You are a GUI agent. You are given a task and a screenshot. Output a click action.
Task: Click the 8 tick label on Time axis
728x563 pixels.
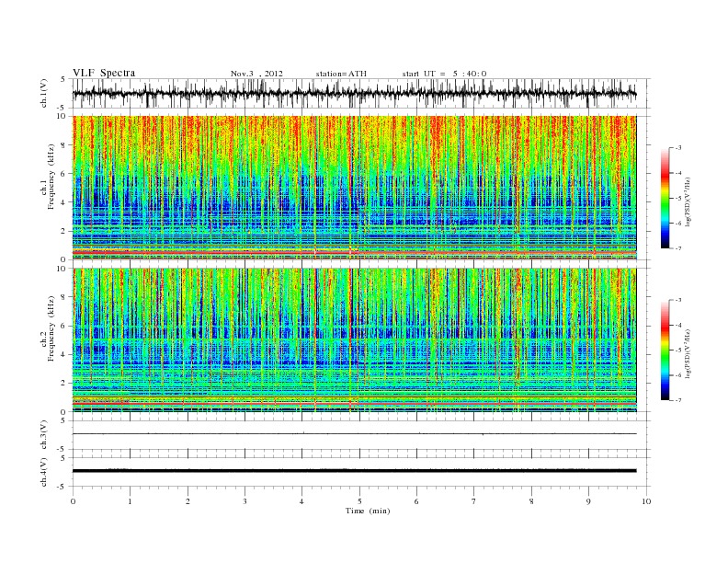tap(531, 501)
